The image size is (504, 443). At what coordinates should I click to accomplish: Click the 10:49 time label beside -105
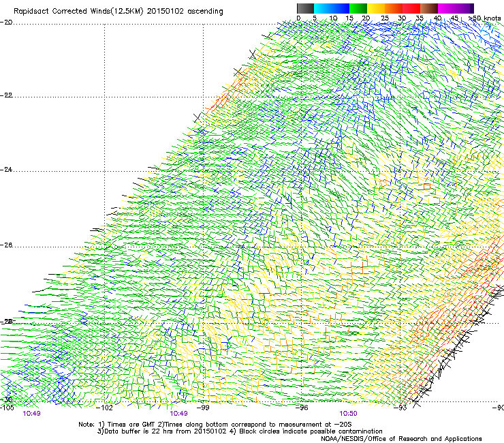pos(31,414)
